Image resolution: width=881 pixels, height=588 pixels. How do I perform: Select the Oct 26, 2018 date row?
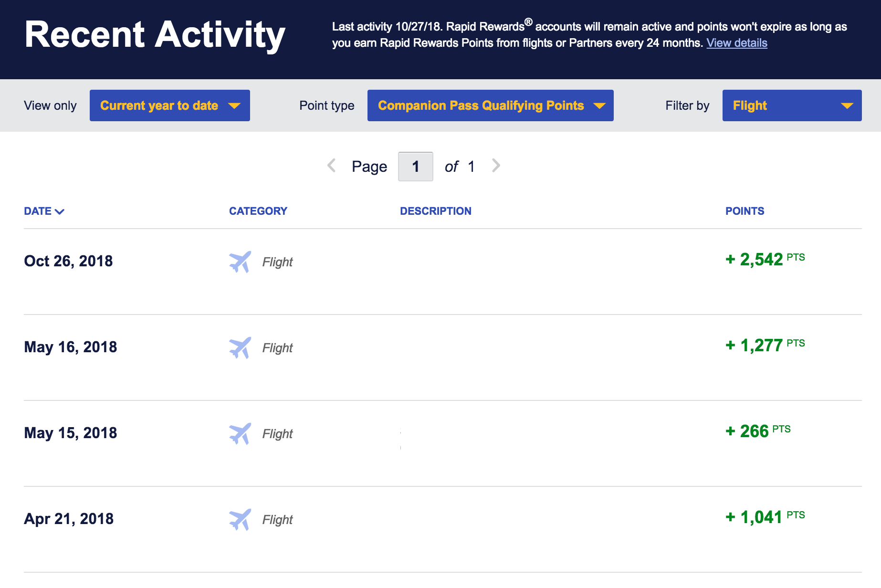[68, 261]
